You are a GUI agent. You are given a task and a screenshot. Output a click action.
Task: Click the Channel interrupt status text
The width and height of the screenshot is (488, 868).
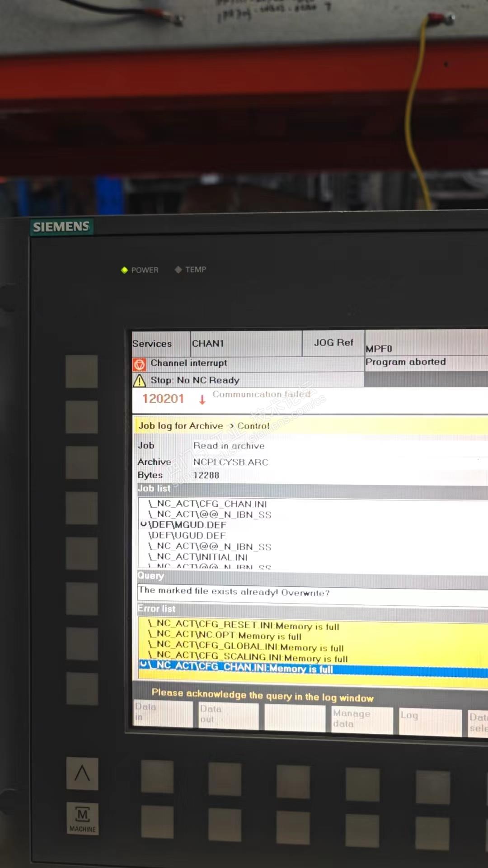(189, 363)
